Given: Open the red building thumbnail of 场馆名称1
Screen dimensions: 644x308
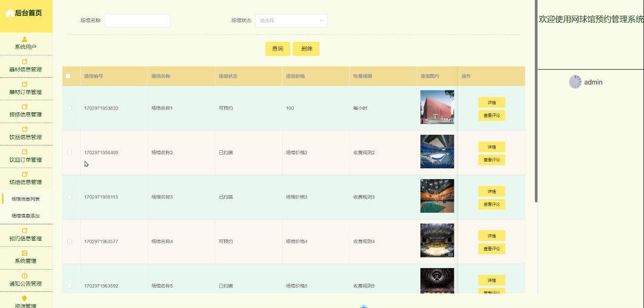Looking at the screenshot, I should (x=437, y=107).
